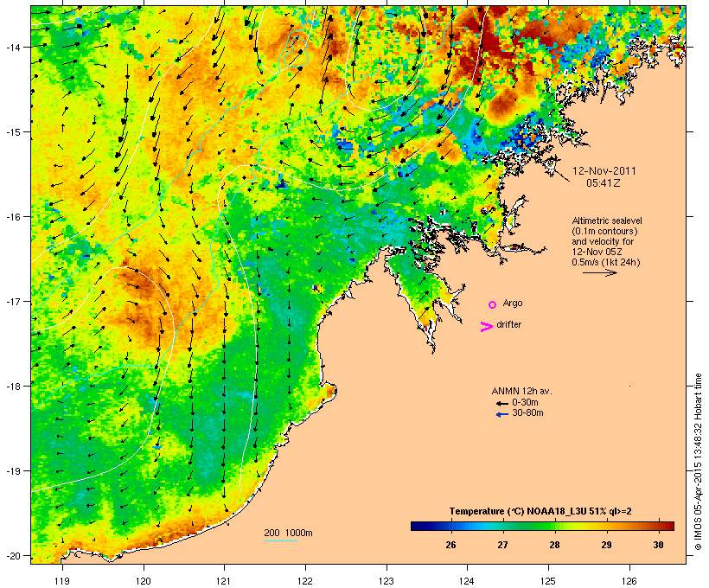Click the 29 degree colorbar label

tap(607, 545)
